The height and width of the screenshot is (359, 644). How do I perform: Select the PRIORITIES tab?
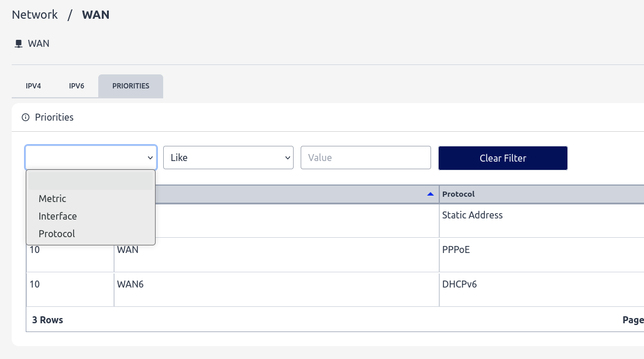click(130, 86)
